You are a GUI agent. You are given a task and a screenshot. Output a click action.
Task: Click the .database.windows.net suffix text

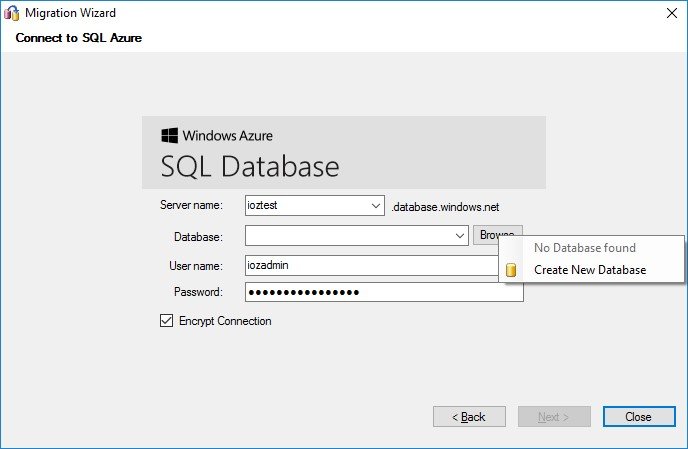[445, 207]
